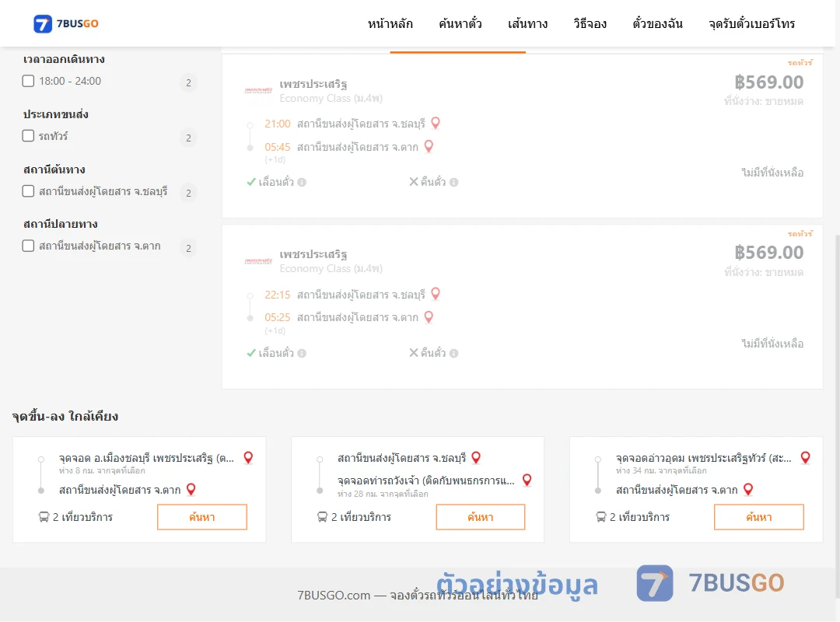Screen dimensions: 840x622
Task: Open map pin for จุดจอดอ่าวอุดม stop
Action: [x=805, y=457]
